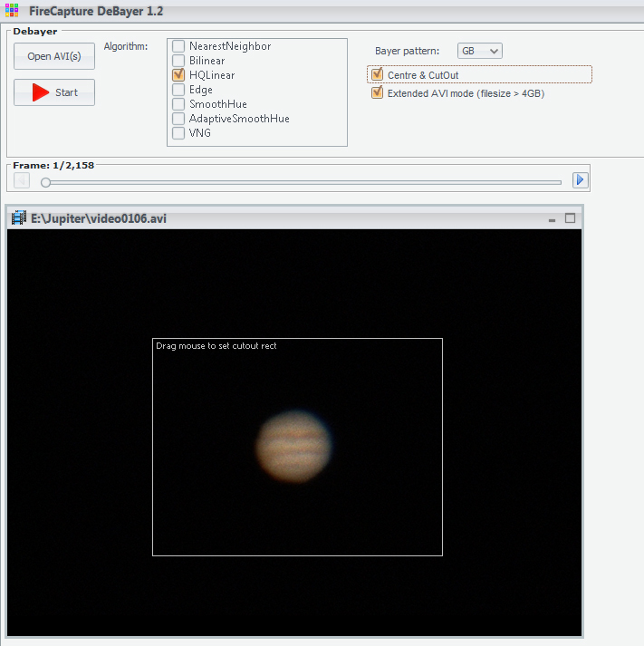Click the Open AVI(s) button
Image resolution: width=644 pixels, height=646 pixels.
(54, 56)
